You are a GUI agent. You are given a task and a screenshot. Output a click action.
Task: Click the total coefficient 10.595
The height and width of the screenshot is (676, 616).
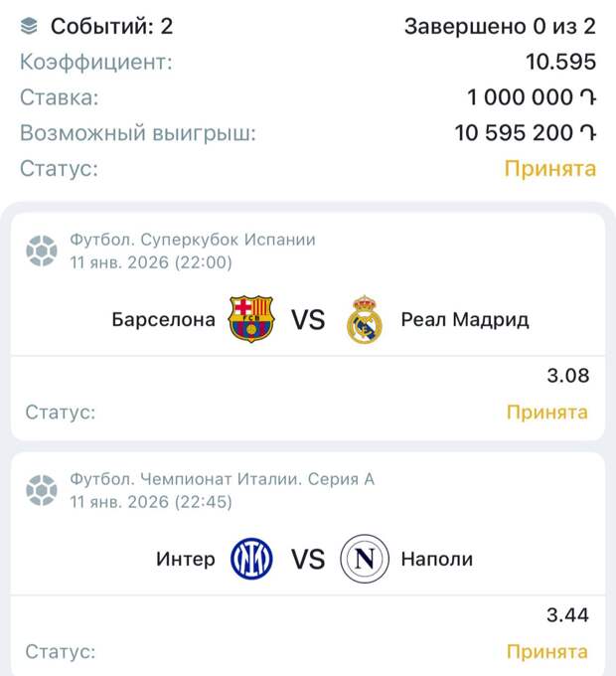560,62
